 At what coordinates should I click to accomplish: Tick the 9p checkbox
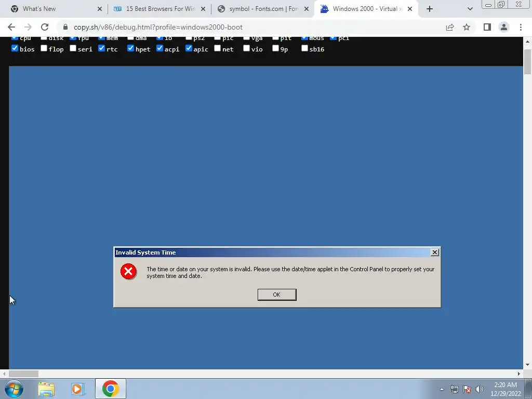(275, 48)
